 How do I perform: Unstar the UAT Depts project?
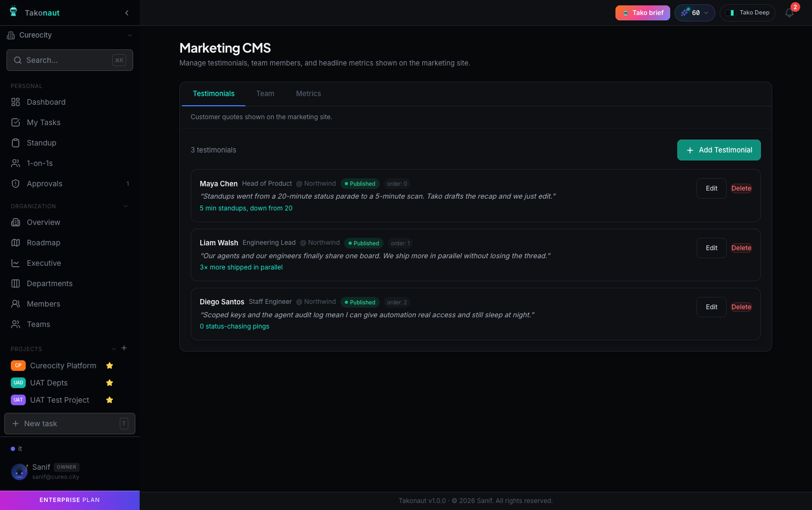point(110,383)
